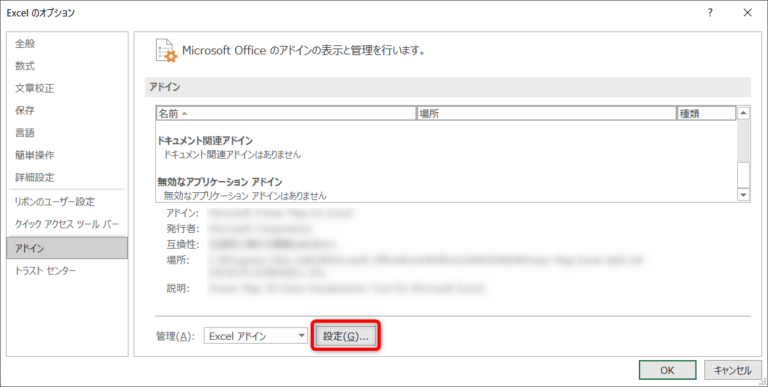This screenshot has width=768, height=387.
Task: Click the 設定(G)... button
Action: coord(346,336)
